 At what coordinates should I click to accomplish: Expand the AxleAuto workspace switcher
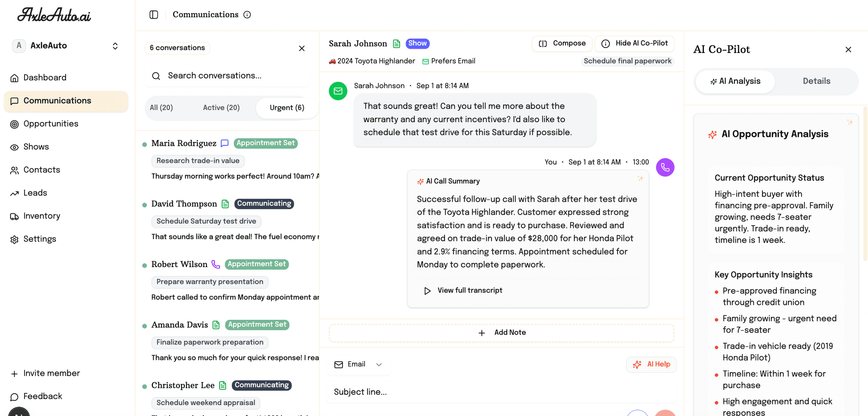tap(115, 46)
